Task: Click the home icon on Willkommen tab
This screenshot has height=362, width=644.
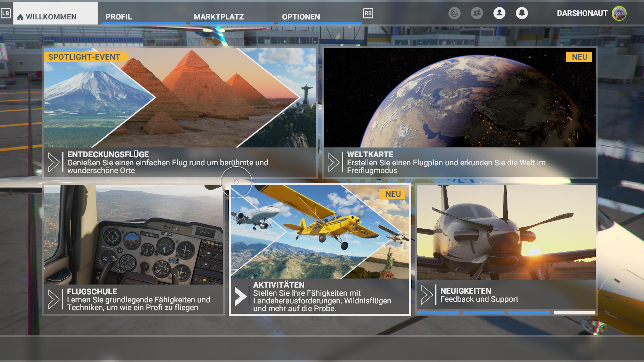Action: click(x=20, y=17)
